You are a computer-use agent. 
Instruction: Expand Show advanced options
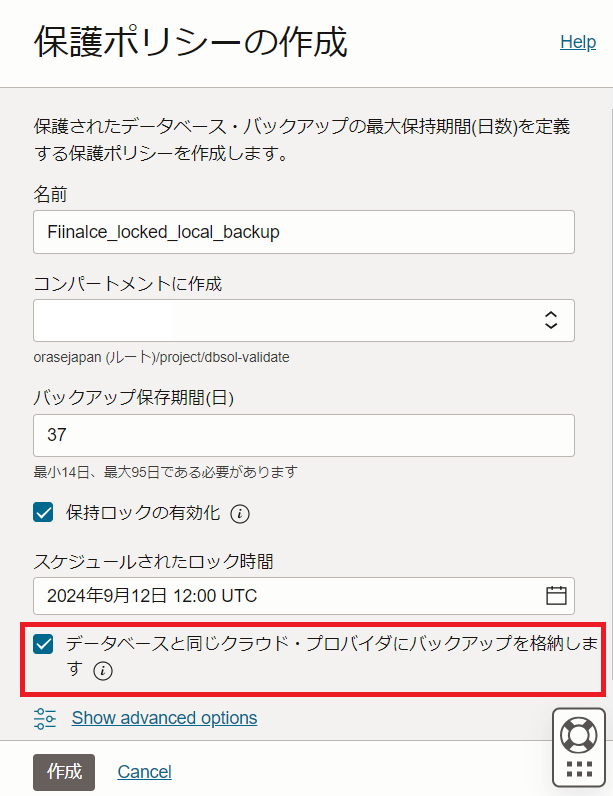pos(164,718)
